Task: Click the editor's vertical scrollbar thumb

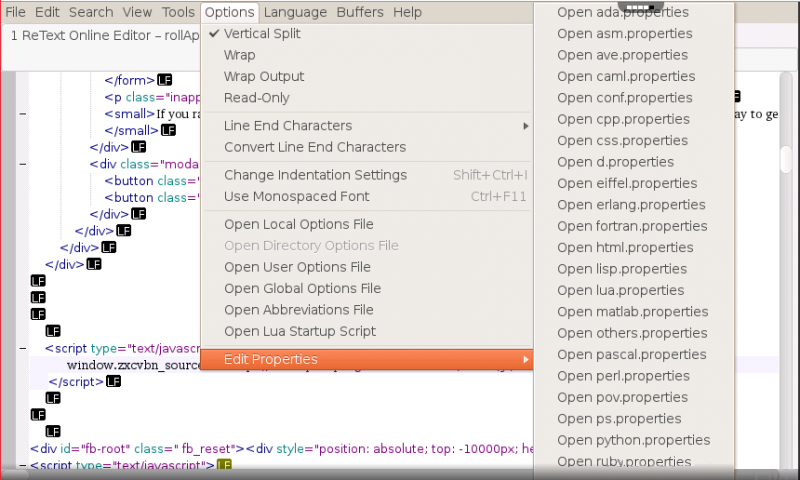Action: [786, 160]
